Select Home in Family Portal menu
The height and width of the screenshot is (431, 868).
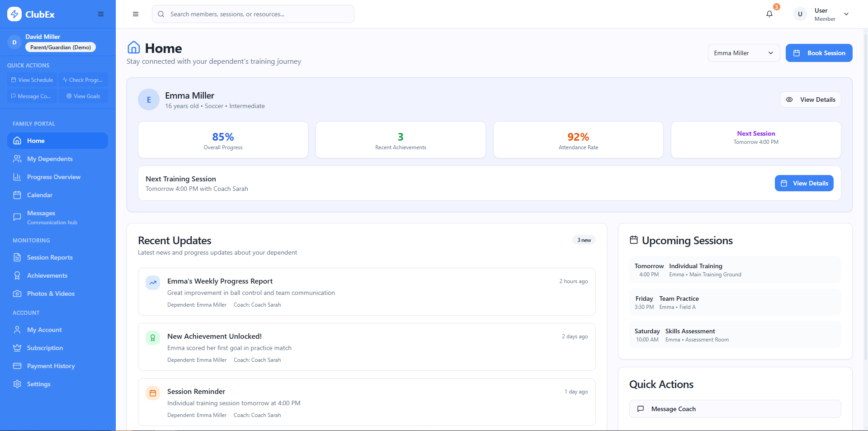[x=57, y=141]
